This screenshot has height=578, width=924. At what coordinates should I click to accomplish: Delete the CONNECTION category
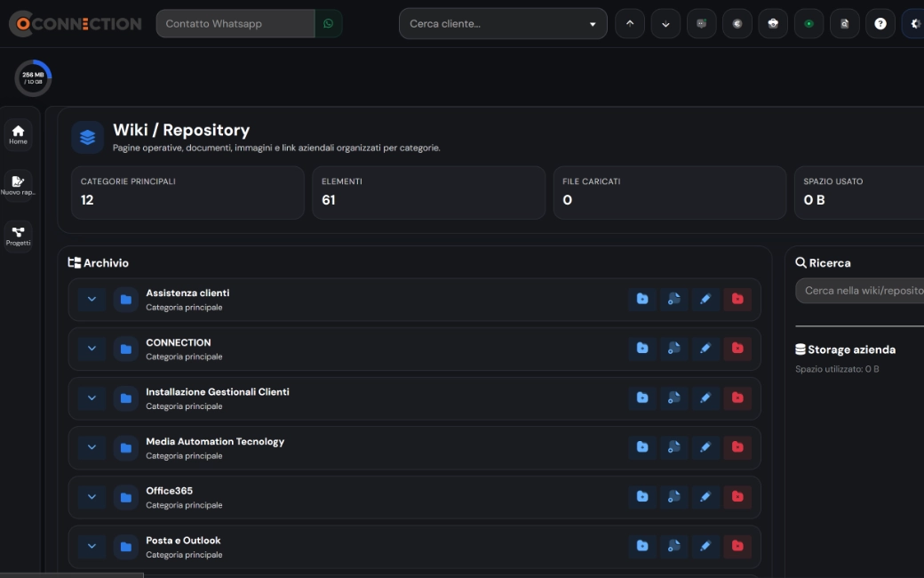tap(737, 349)
